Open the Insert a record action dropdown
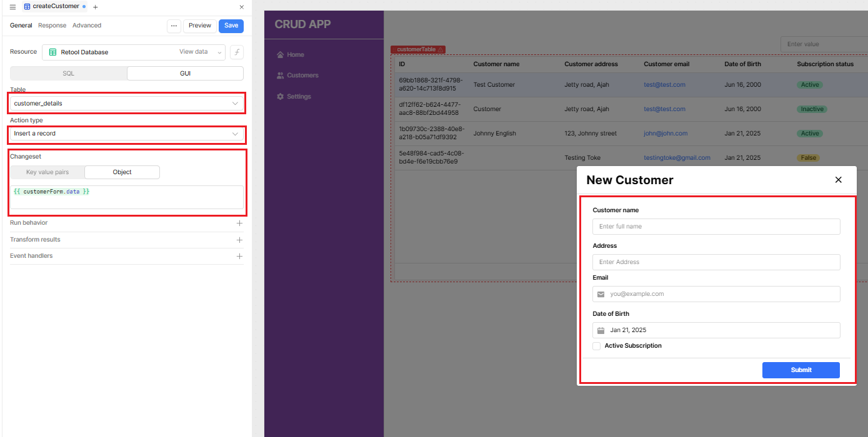The height and width of the screenshot is (437, 868). coord(127,134)
